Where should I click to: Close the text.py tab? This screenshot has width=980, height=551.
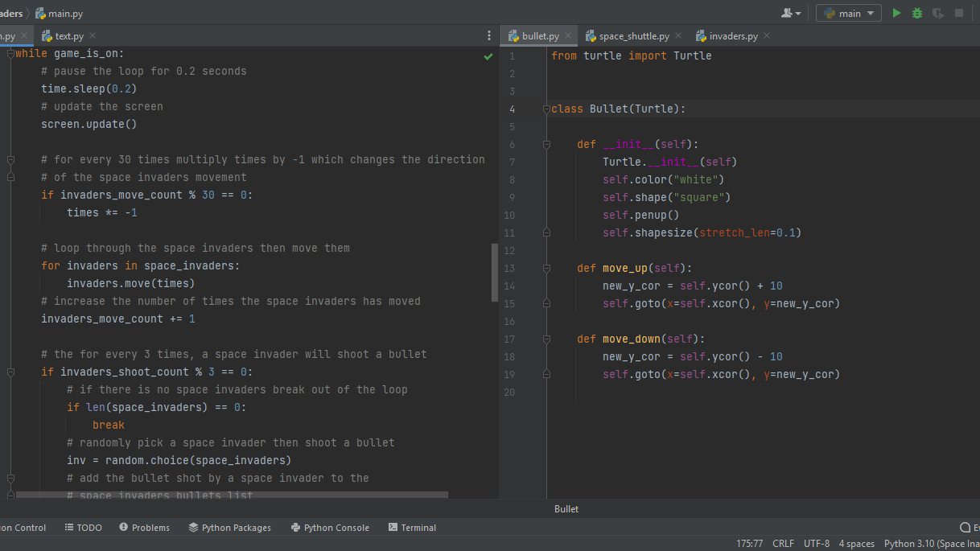click(93, 35)
